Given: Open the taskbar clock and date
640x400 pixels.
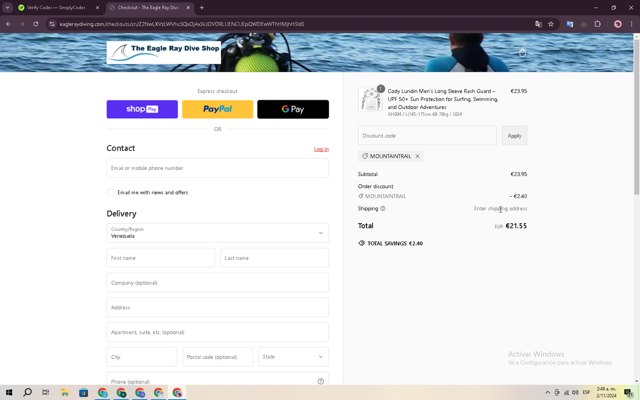Looking at the screenshot, I should pyautogui.click(x=607, y=393).
